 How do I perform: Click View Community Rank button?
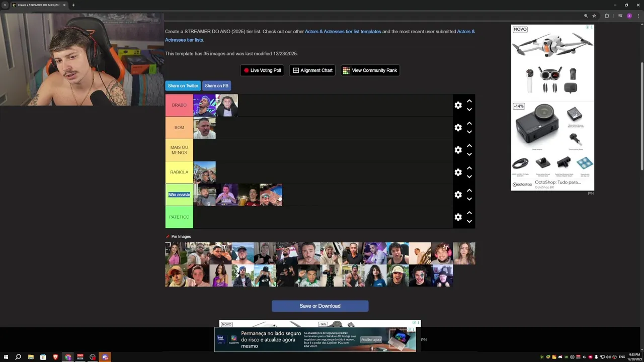tap(370, 70)
